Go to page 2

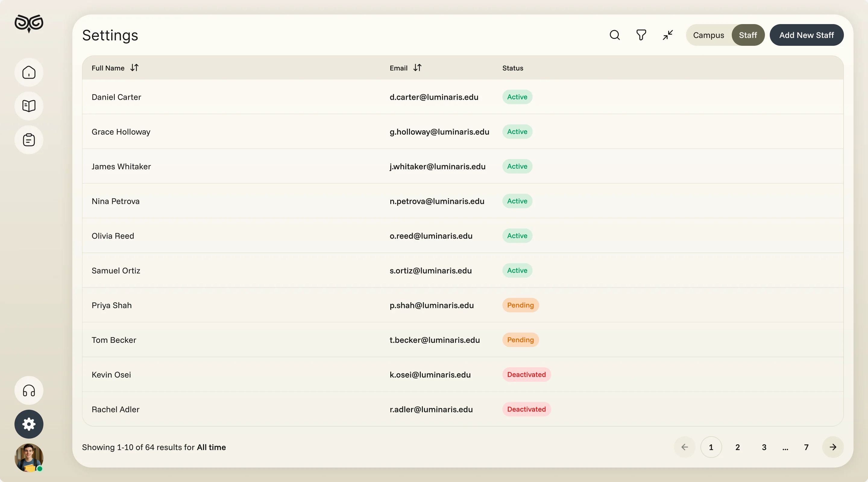point(737,447)
